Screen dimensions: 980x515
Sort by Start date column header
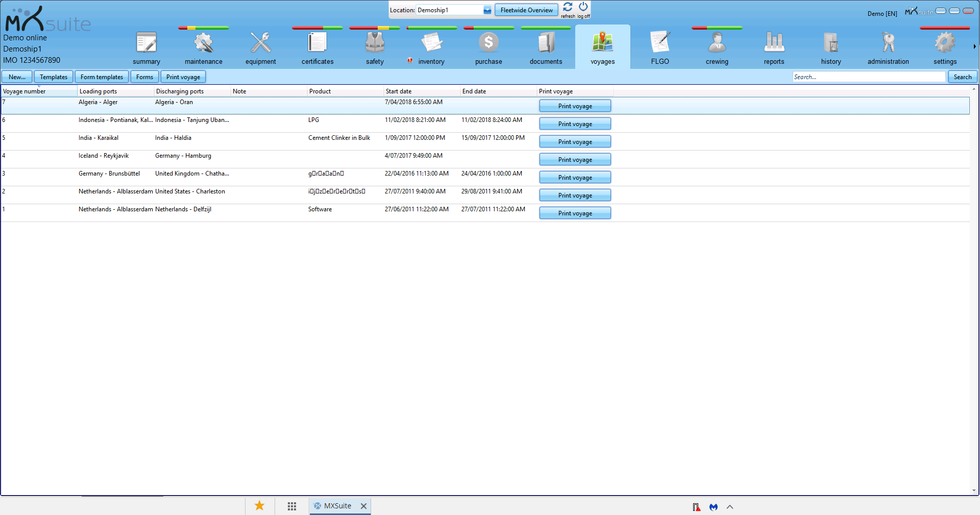(399, 91)
